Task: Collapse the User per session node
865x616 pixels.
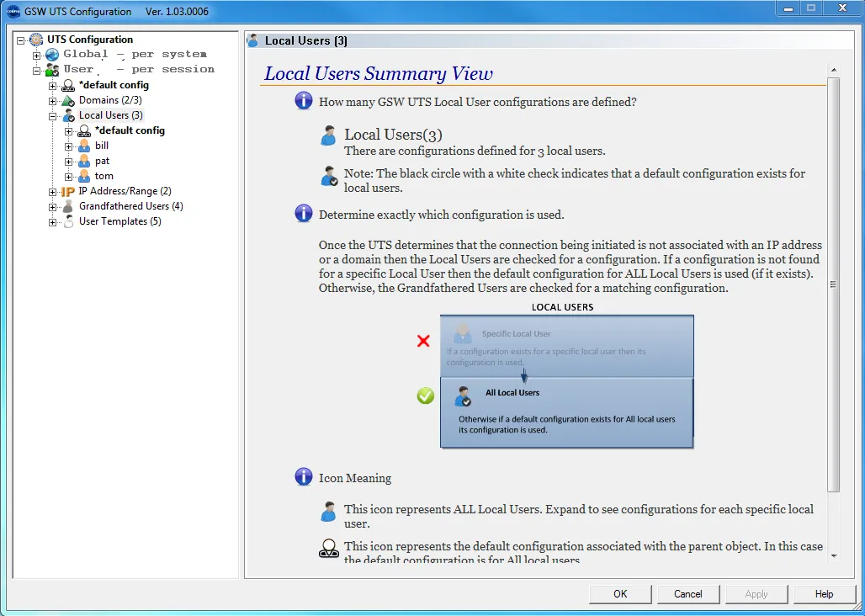Action: click(36, 72)
